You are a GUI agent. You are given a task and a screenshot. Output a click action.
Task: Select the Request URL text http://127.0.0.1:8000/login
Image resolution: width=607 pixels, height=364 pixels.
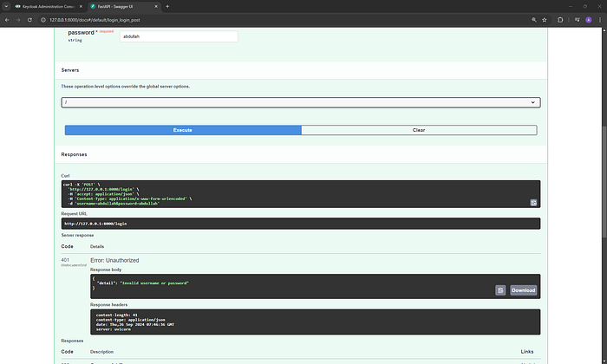click(x=95, y=224)
